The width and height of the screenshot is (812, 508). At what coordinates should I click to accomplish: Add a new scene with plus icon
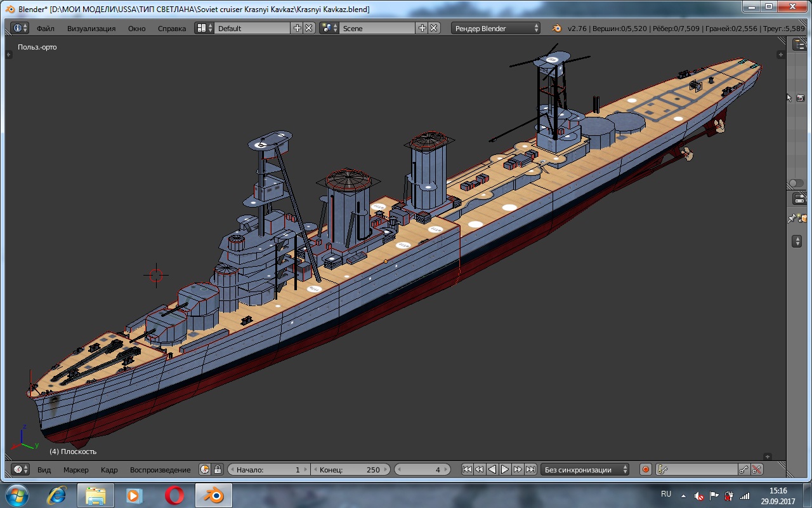[422, 28]
